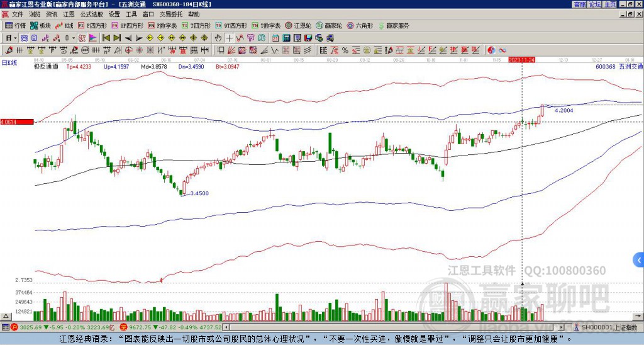Click the 客服 customer service button
Screen dimensions: 644x345
pos(579,4)
